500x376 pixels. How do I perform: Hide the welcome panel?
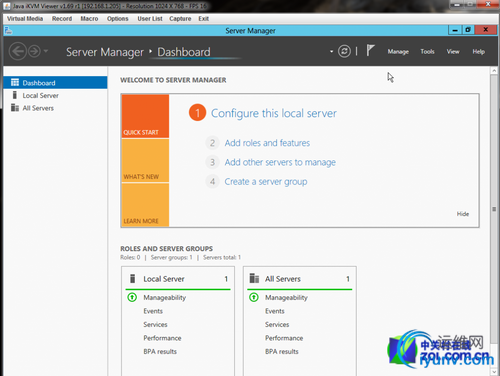click(x=463, y=214)
